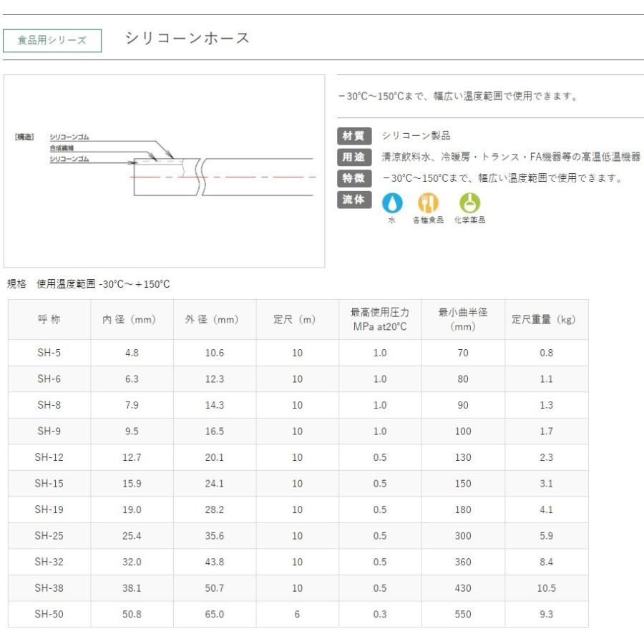
Task: Click the 定尺重量 (kg) column header
Action: click(x=546, y=319)
